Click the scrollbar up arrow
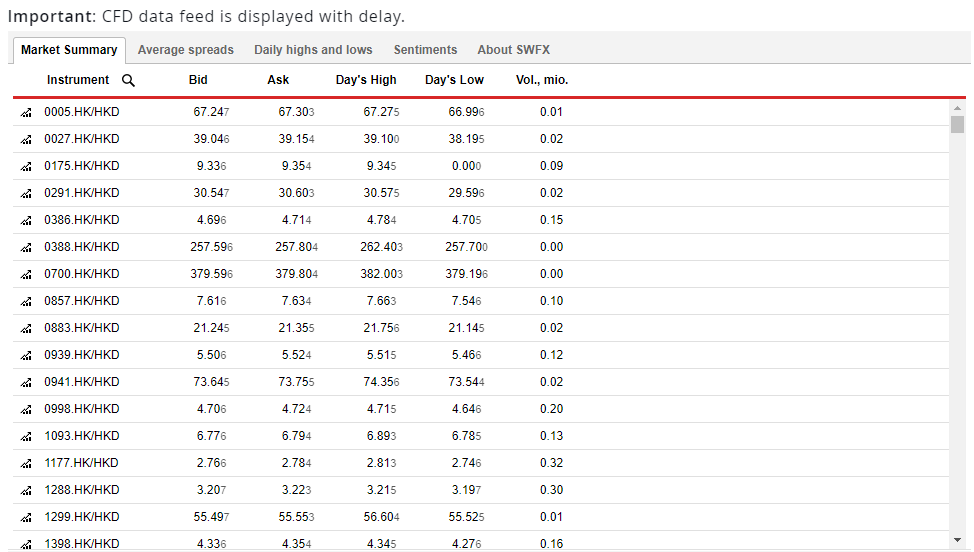The image size is (974, 552). click(958, 108)
